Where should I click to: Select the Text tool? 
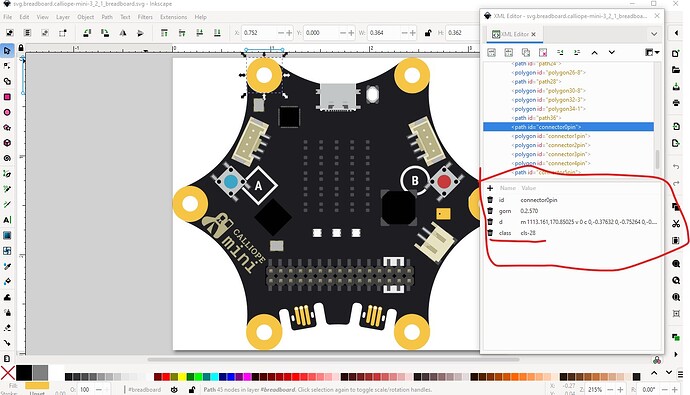tap(7, 220)
